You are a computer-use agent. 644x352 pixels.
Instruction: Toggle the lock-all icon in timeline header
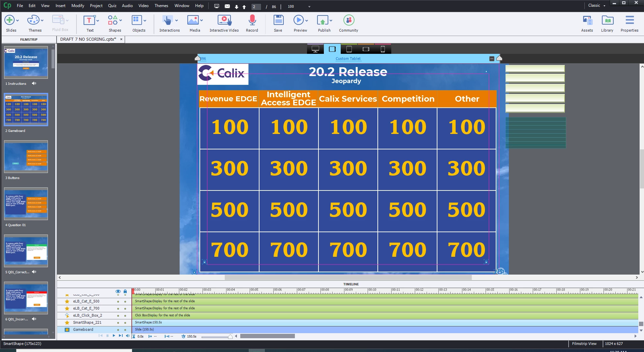(x=125, y=291)
